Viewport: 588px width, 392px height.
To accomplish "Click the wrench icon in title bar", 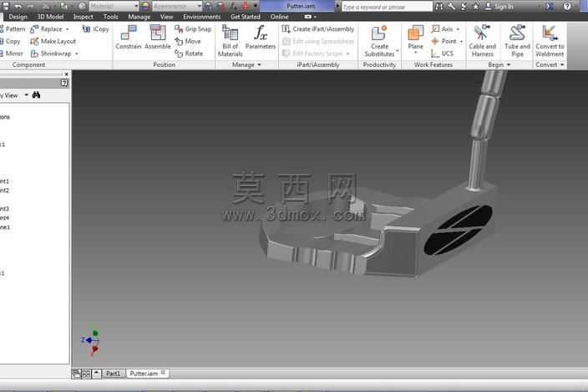I will click(x=452, y=7).
